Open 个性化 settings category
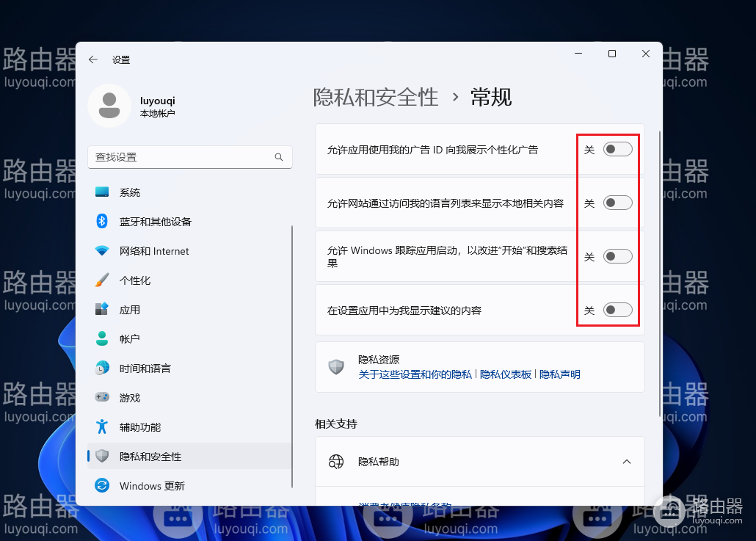 189,280
